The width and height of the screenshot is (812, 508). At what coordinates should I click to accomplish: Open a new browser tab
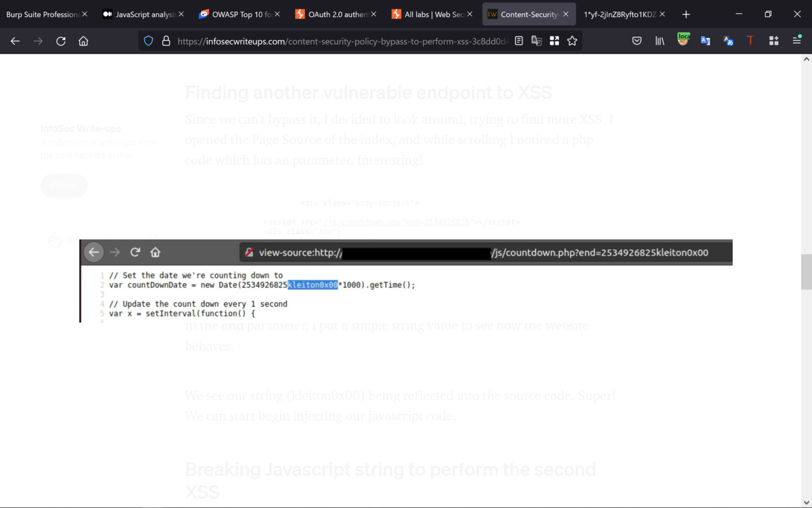coord(685,14)
